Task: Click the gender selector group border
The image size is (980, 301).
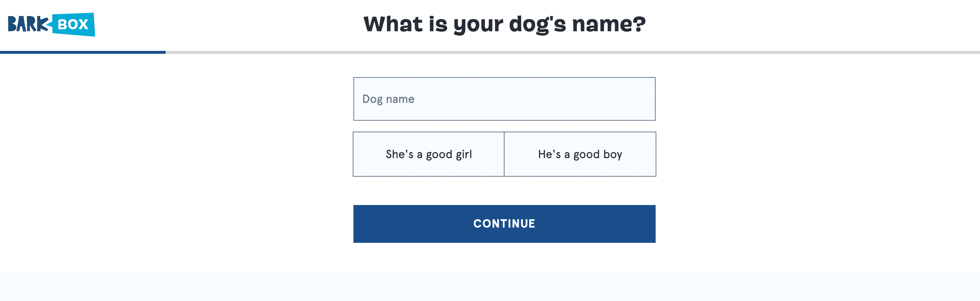Action: click(x=504, y=132)
